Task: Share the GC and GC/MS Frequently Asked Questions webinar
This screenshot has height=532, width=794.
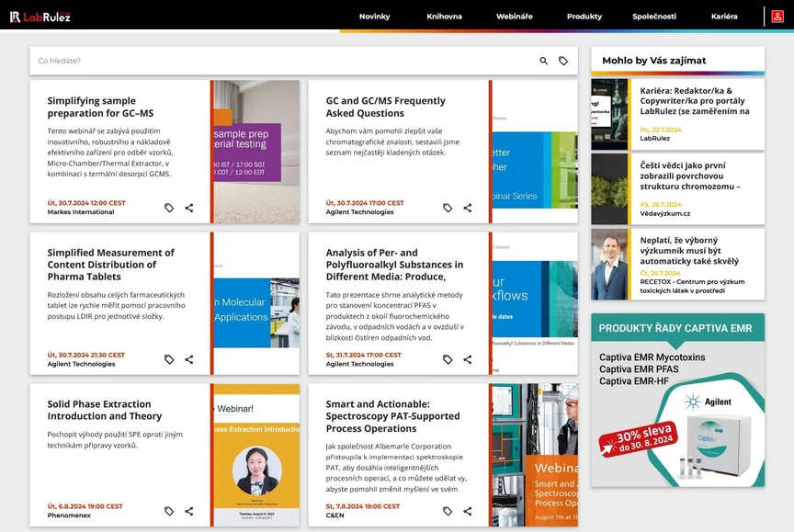Action: (467, 208)
